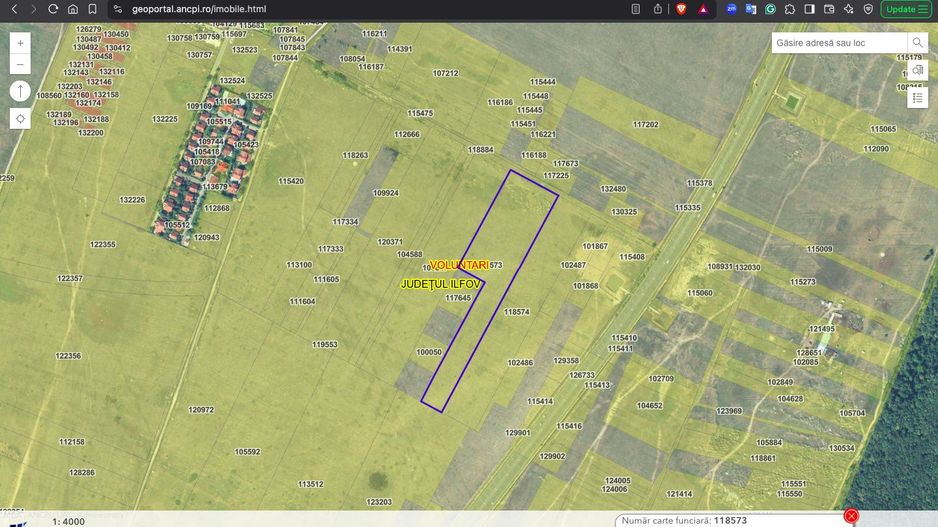938x527 pixels.
Task: Reload the geoportal page
Action: (x=53, y=9)
